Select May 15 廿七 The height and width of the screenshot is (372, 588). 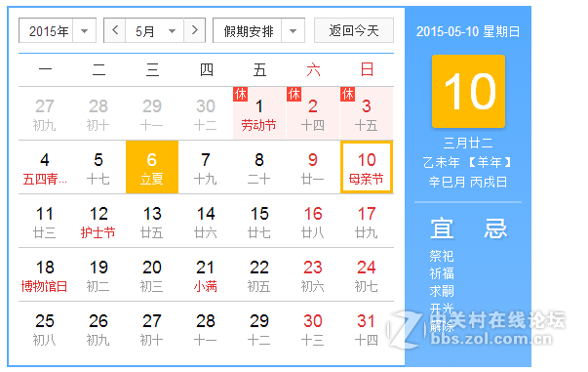[259, 221]
